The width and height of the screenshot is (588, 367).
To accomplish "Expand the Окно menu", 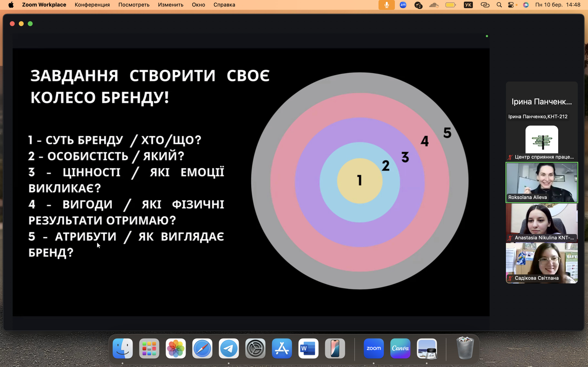I will click(198, 5).
